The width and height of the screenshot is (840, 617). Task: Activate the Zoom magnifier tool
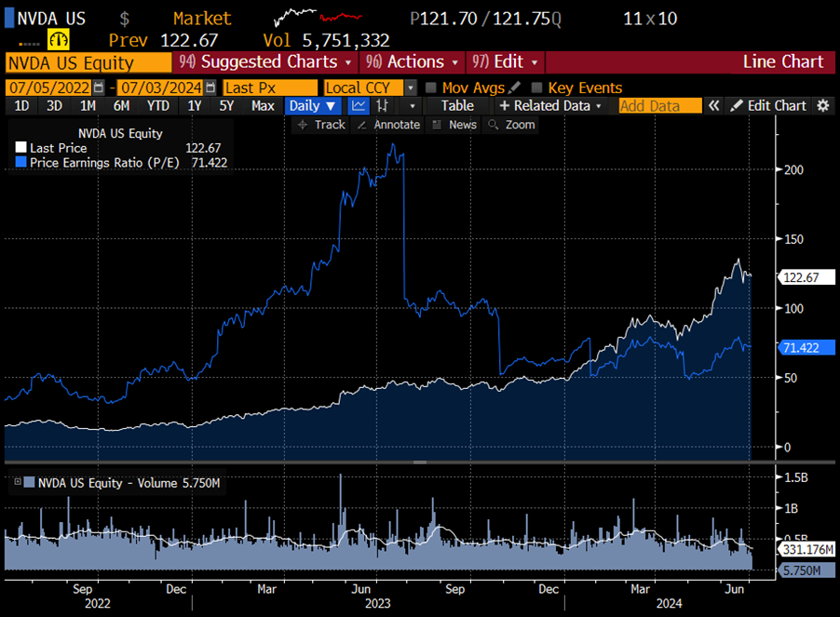(510, 125)
